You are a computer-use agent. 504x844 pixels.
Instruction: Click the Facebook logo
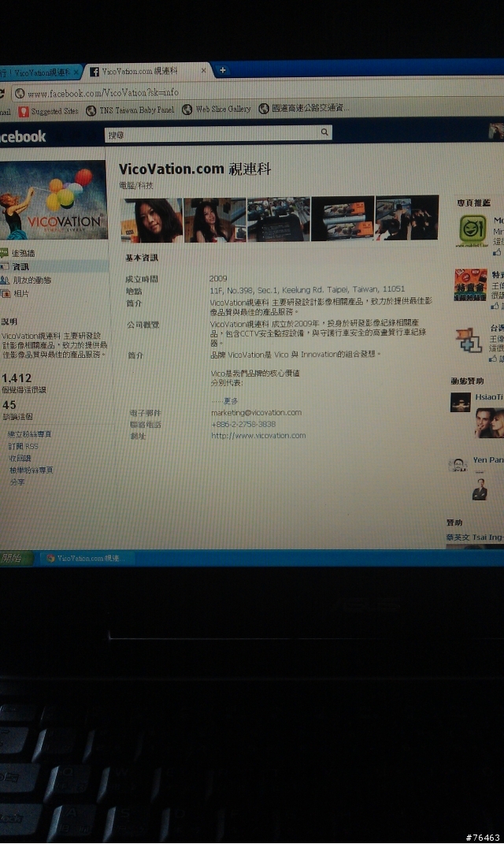point(23,136)
